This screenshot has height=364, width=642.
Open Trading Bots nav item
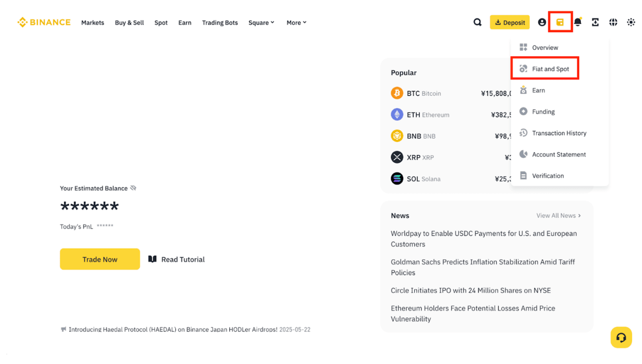[220, 23]
